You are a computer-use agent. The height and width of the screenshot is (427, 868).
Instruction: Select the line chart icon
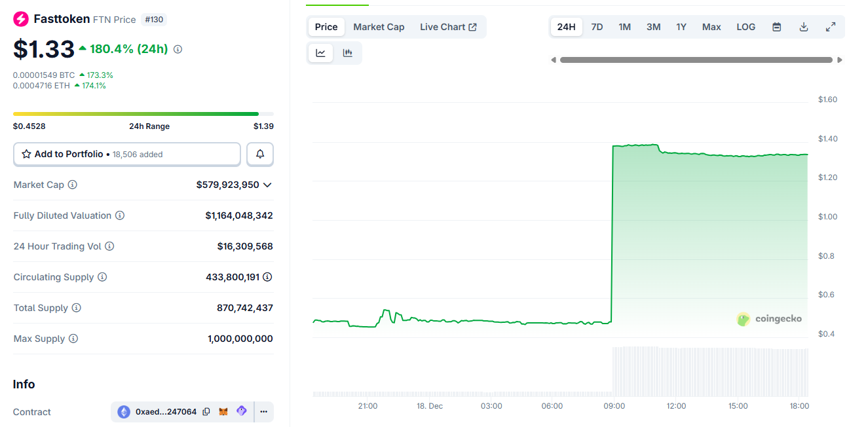tap(320, 53)
